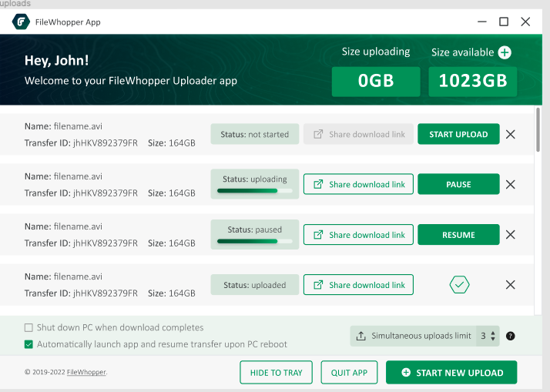550x392 pixels.
Task: Click the Status: uploaded badge
Action: coord(255,285)
